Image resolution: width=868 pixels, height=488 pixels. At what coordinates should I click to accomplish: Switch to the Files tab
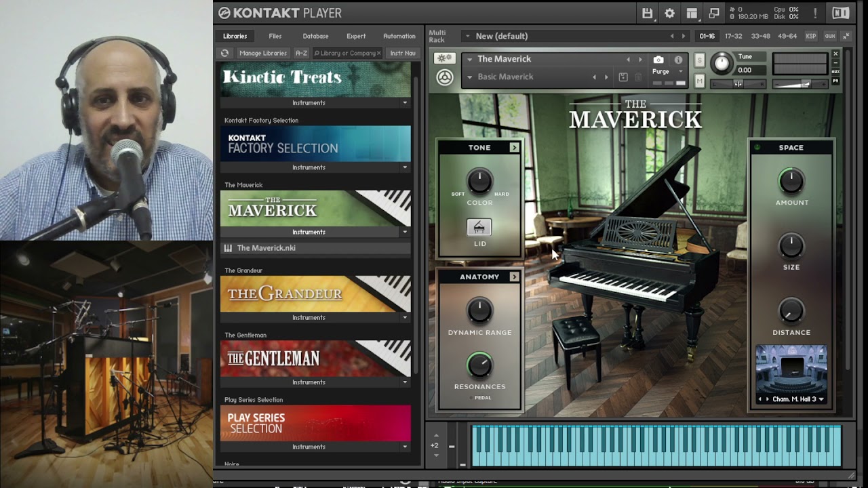point(275,36)
